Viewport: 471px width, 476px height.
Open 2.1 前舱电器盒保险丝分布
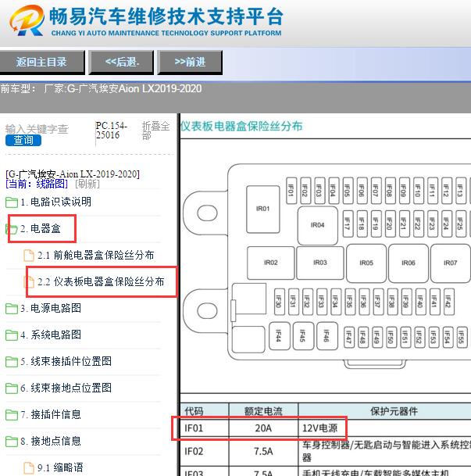click(x=96, y=255)
